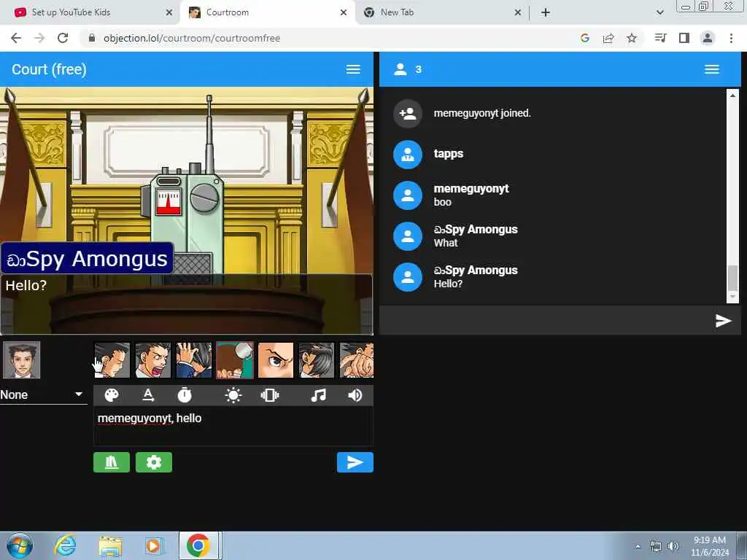The image size is (747, 560).
Task: Click the chat username 'tapps'
Action: click(449, 154)
